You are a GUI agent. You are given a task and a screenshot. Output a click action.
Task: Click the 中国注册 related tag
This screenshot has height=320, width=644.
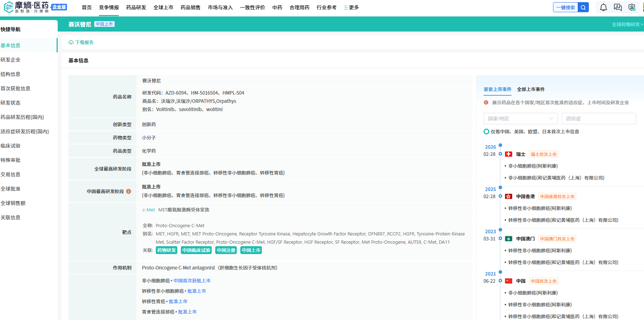[226, 250]
